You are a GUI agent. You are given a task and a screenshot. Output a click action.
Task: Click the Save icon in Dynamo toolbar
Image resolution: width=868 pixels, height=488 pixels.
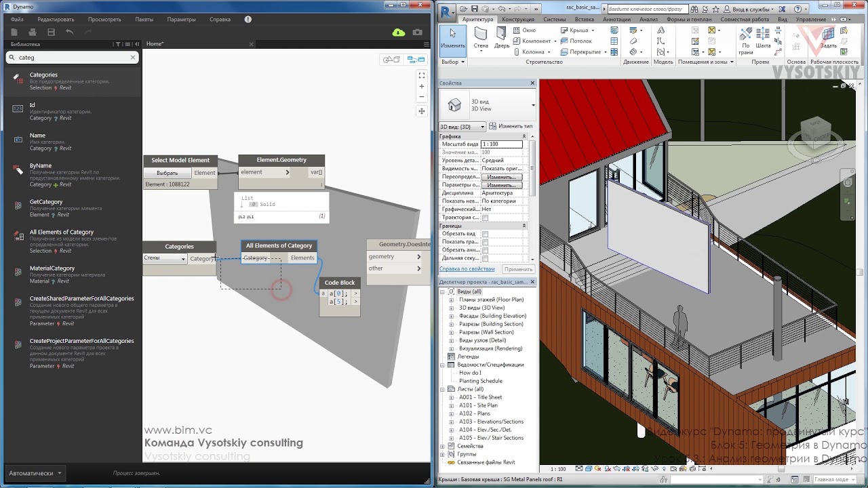[x=51, y=33]
